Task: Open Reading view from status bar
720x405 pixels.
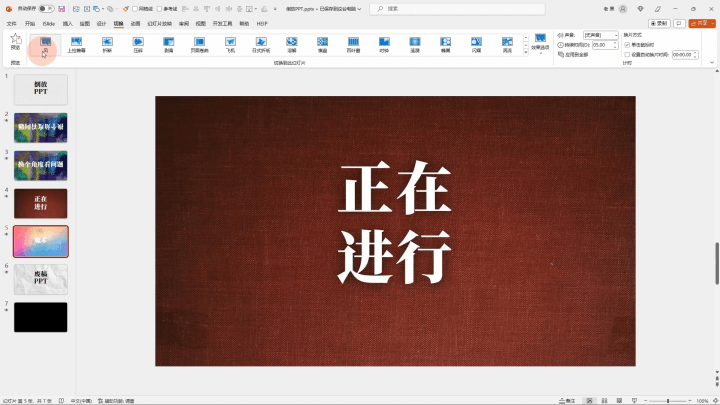Action: pyautogui.click(x=619, y=400)
